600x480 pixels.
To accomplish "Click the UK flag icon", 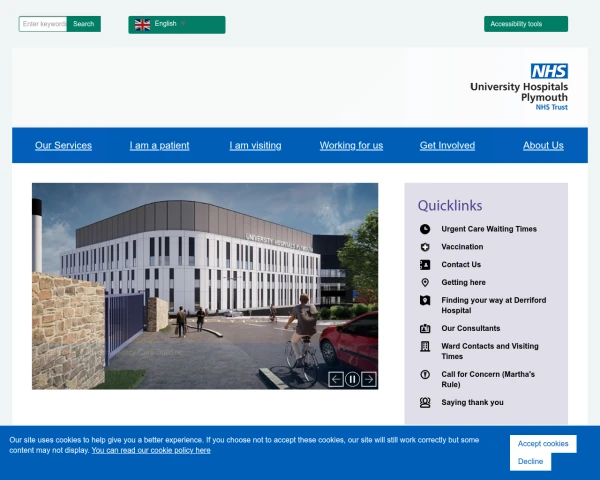I will [142, 24].
